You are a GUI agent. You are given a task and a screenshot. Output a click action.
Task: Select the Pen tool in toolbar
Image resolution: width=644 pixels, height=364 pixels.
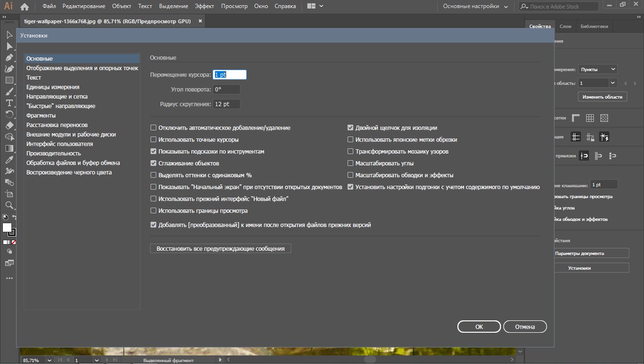point(9,57)
